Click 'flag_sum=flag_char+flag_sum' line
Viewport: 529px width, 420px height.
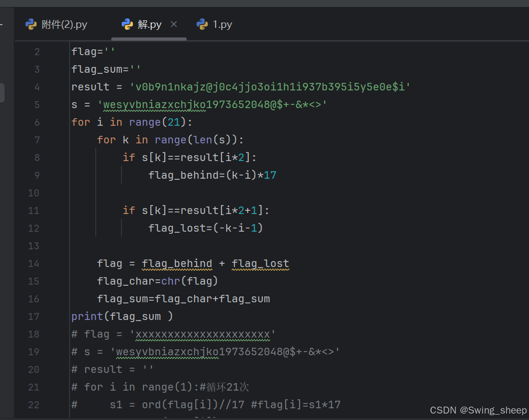click(x=183, y=299)
